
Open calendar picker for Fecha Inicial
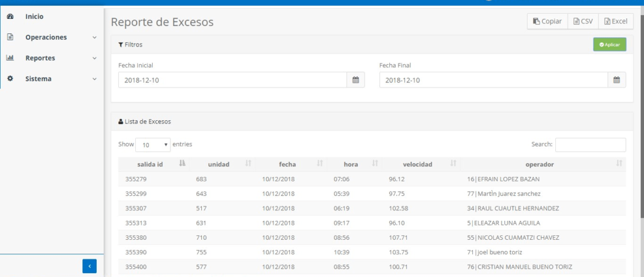(x=356, y=80)
